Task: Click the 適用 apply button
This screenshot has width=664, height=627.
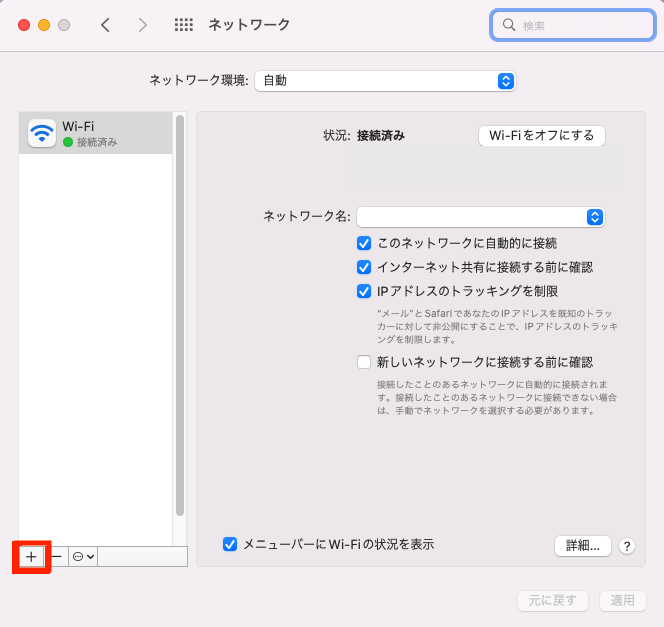Action: coord(622,600)
